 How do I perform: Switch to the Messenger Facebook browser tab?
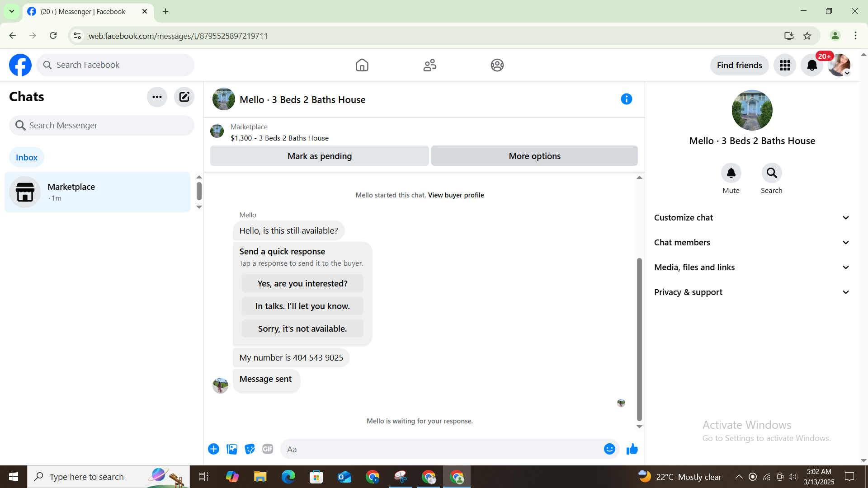(x=88, y=12)
